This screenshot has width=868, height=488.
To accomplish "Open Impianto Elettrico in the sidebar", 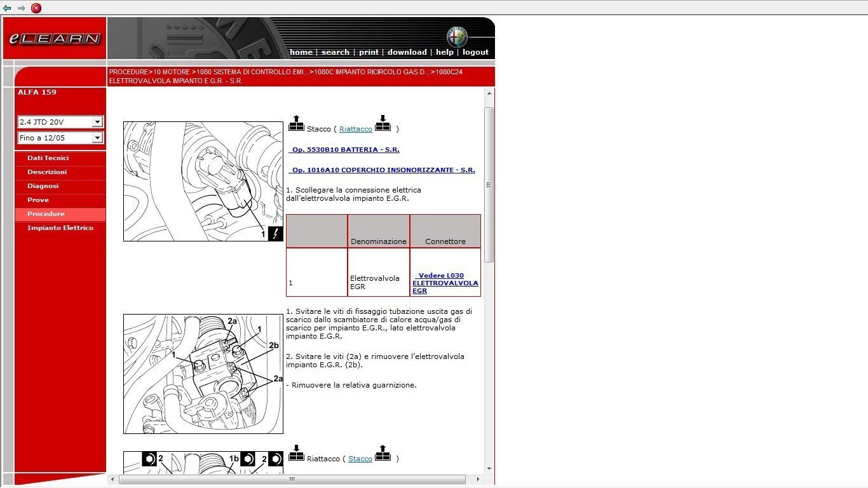I will 60,228.
